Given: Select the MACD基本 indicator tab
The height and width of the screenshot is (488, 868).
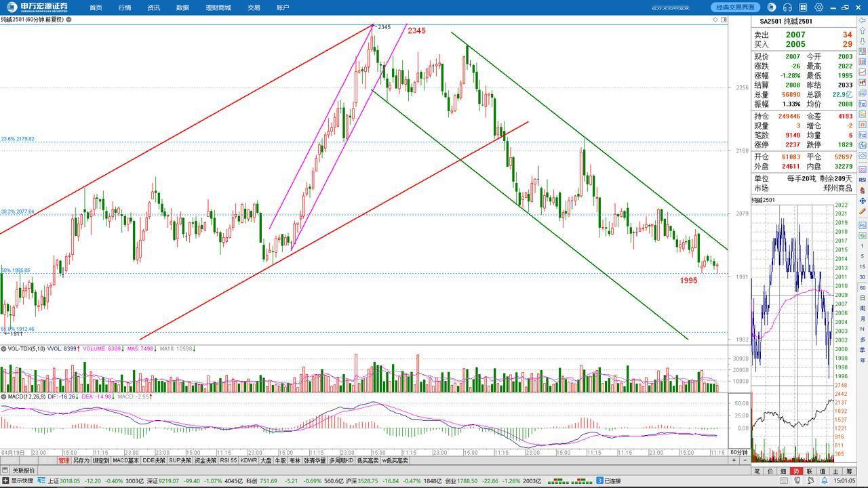Looking at the screenshot, I should (x=125, y=460).
